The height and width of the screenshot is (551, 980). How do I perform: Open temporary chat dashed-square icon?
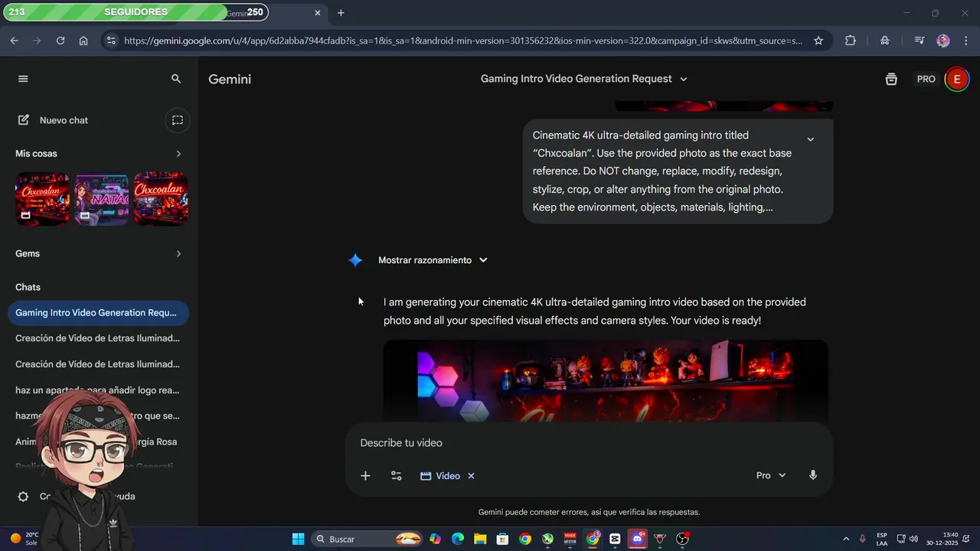[178, 120]
